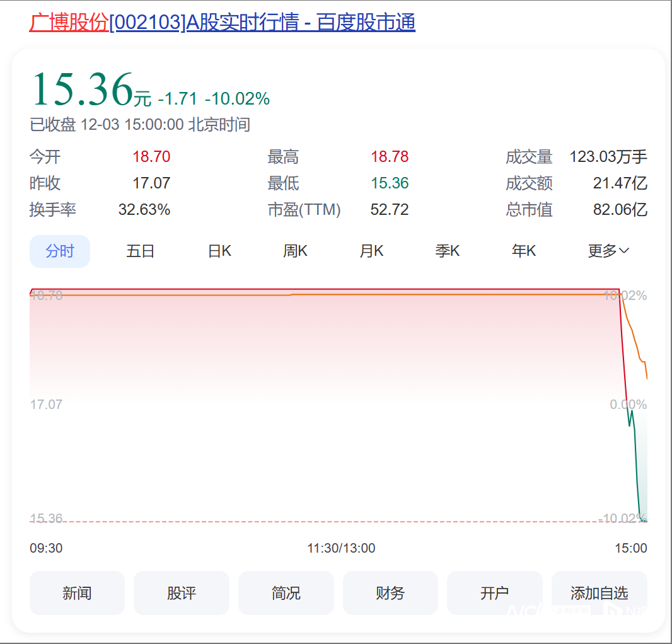Switch to the 五日 chart tab
This screenshot has height=644, width=672.
tap(140, 250)
